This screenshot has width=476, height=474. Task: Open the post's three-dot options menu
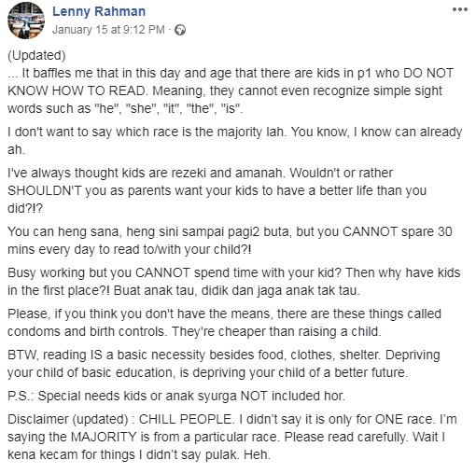(x=460, y=9)
